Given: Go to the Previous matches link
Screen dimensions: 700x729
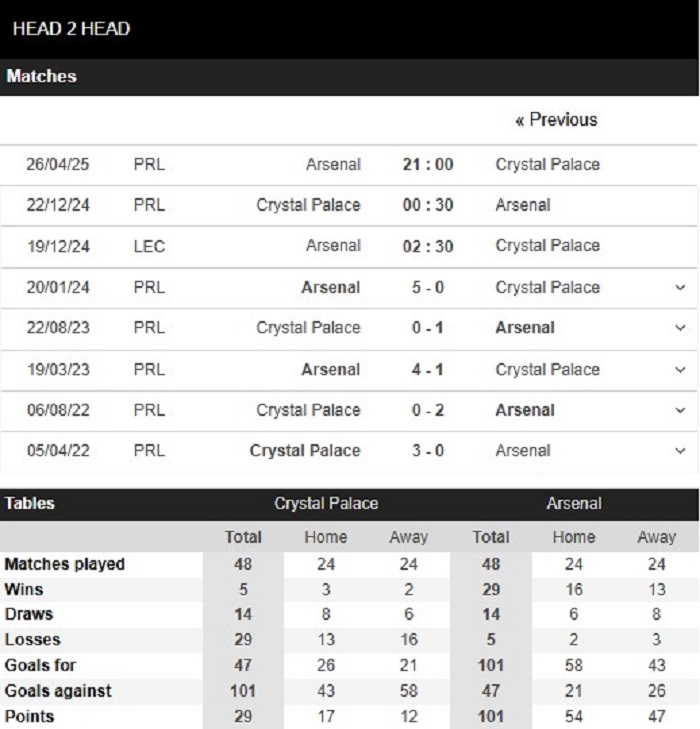Looking at the screenshot, I should coord(556,120).
